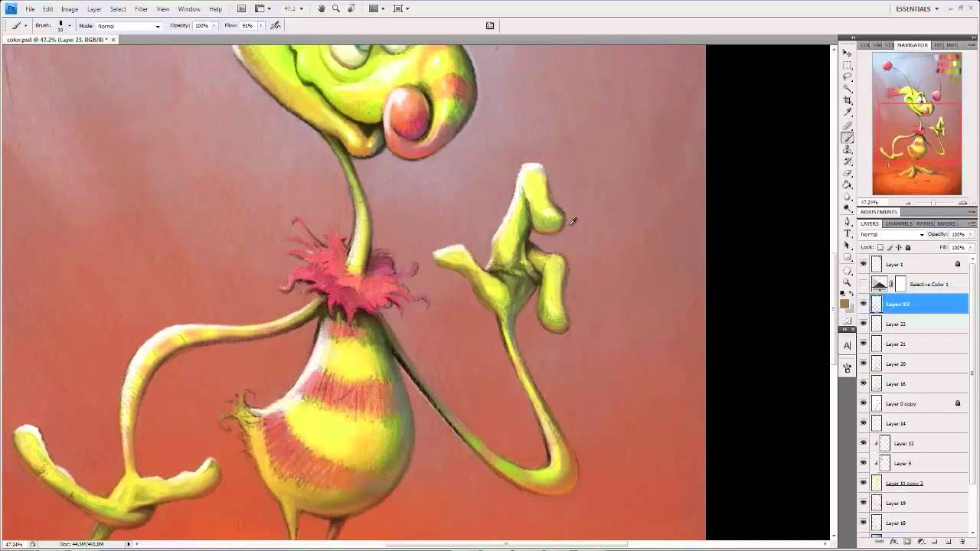Open the Character panel icon
Viewport: 980px width, 551px height.
[x=848, y=345]
